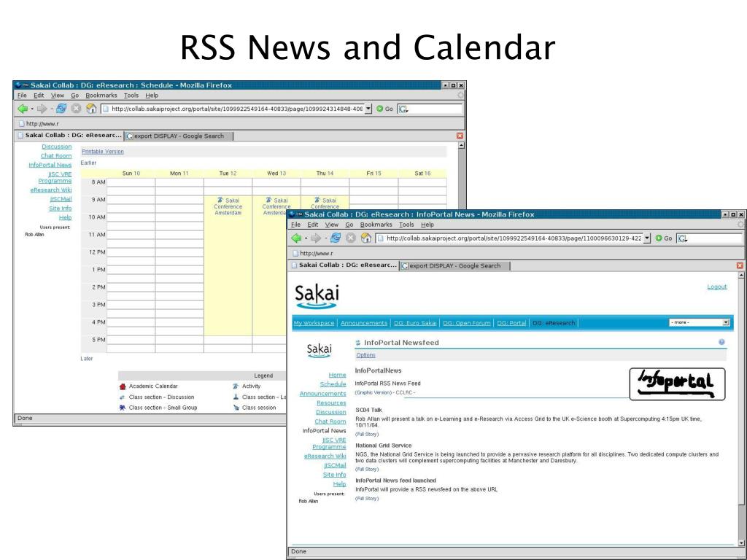Open Resources link in InfoPortal News sidebar
The width and height of the screenshot is (747, 560).
(331, 402)
